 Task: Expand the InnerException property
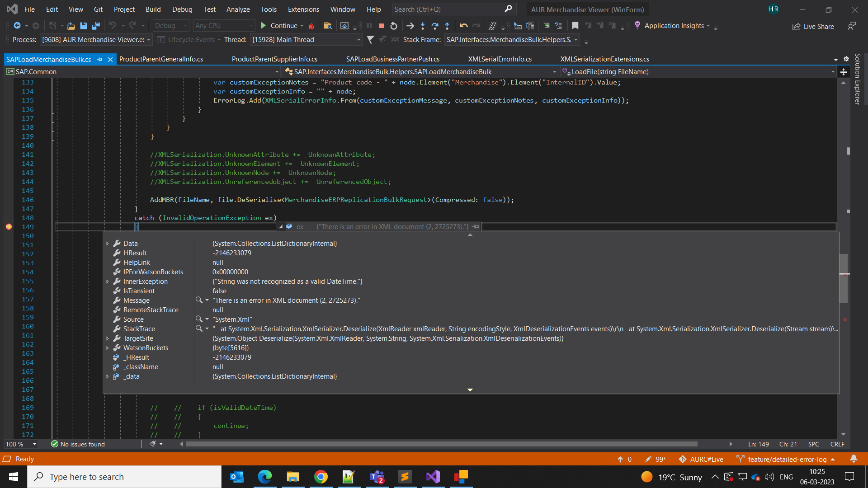[108, 282]
